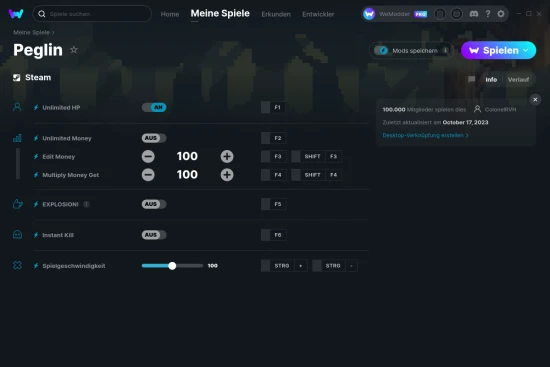This screenshot has width=550, height=367.
Task: Click the SHIFT F3 hotkey for Edit Money
Action: coord(317,156)
